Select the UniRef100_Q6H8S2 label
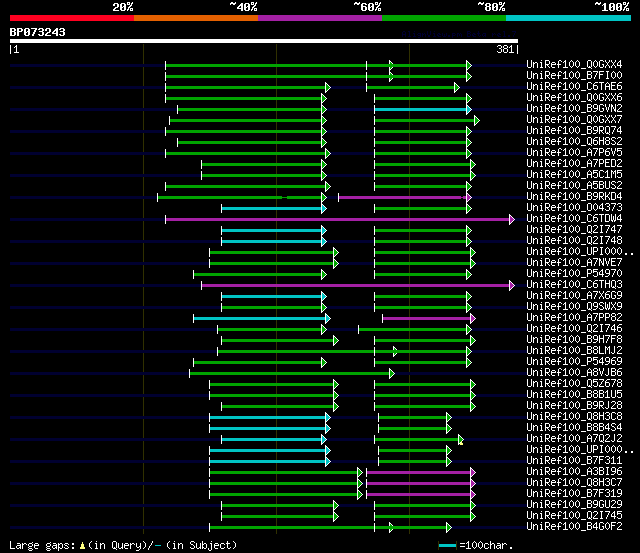 click(574, 141)
